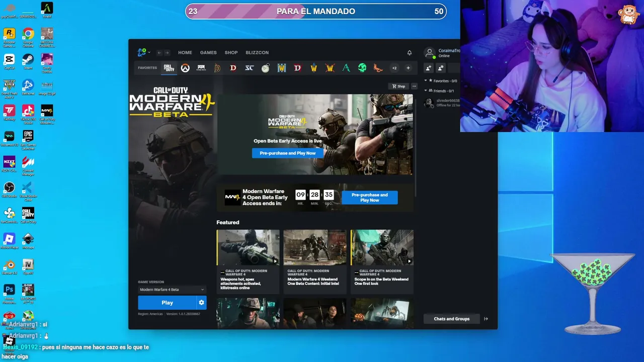Select the Visual Studio Code desktop icon
Viewport: 644px width, 362px height.
tap(28, 192)
